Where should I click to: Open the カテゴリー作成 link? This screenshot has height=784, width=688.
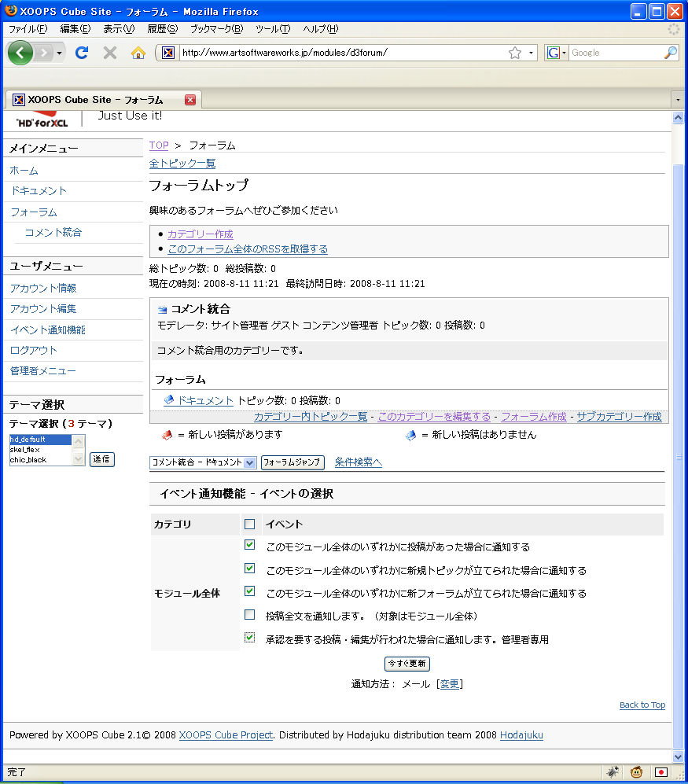click(200, 234)
